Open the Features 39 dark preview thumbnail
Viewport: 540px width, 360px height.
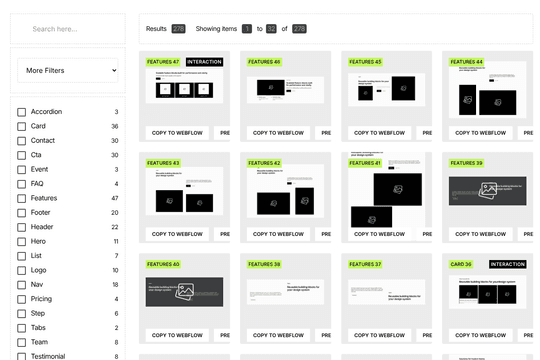coord(488,191)
